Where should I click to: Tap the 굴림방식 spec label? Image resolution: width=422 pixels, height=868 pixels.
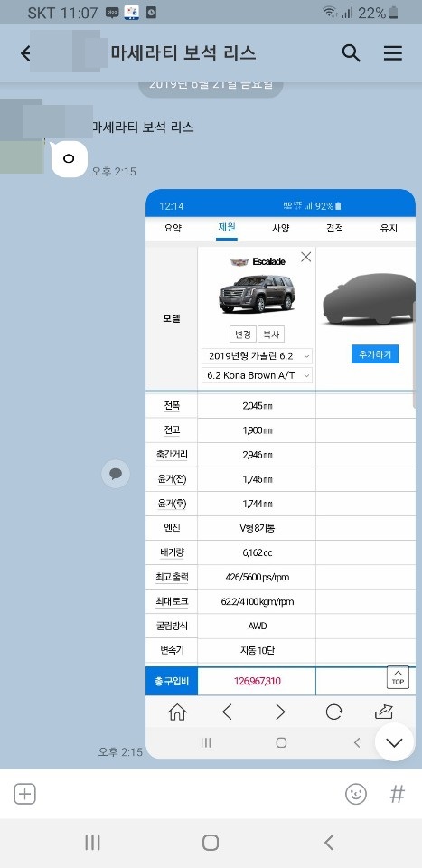(172, 626)
